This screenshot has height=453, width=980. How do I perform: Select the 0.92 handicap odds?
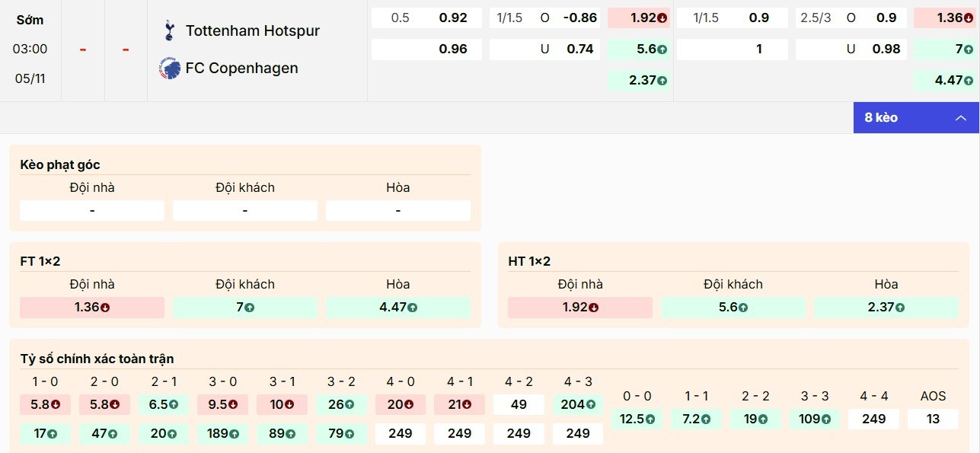click(426, 18)
